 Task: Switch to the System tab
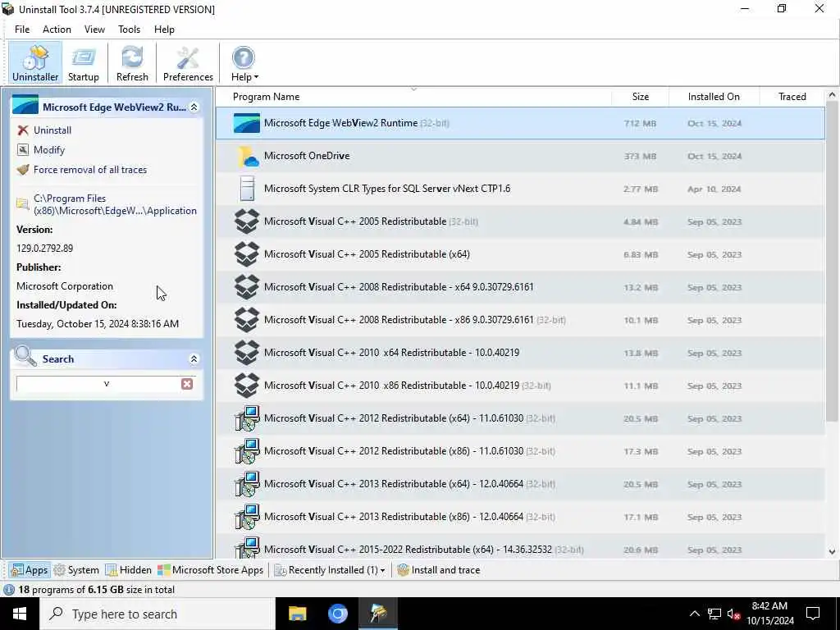point(76,570)
